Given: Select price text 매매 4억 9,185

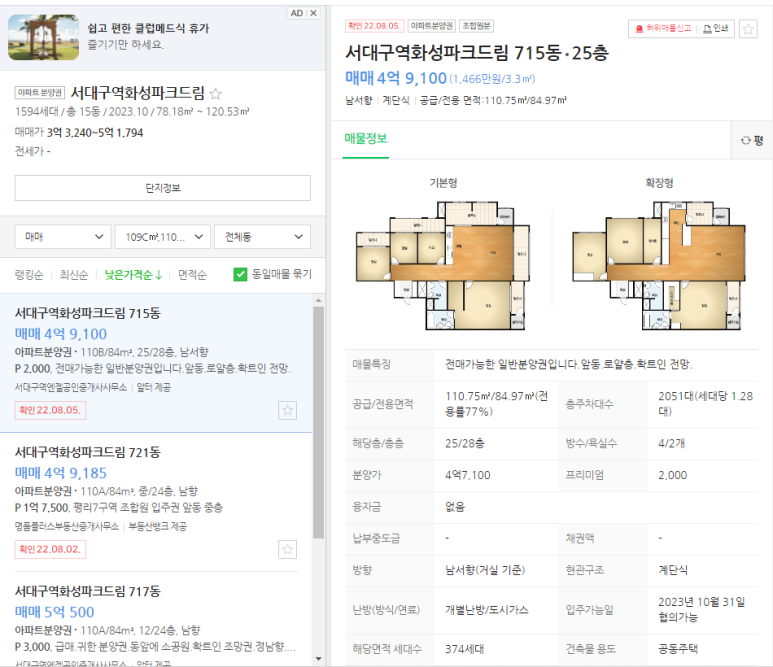Looking at the screenshot, I should [x=61, y=473].
